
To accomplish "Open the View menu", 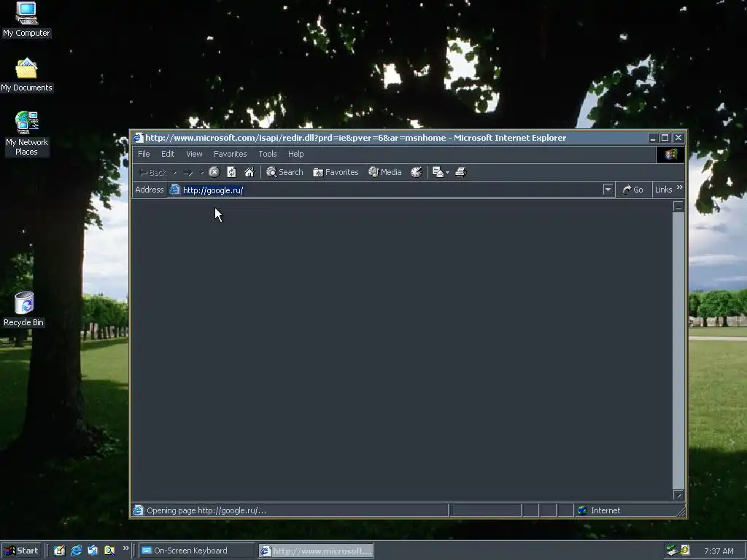I will [x=194, y=154].
